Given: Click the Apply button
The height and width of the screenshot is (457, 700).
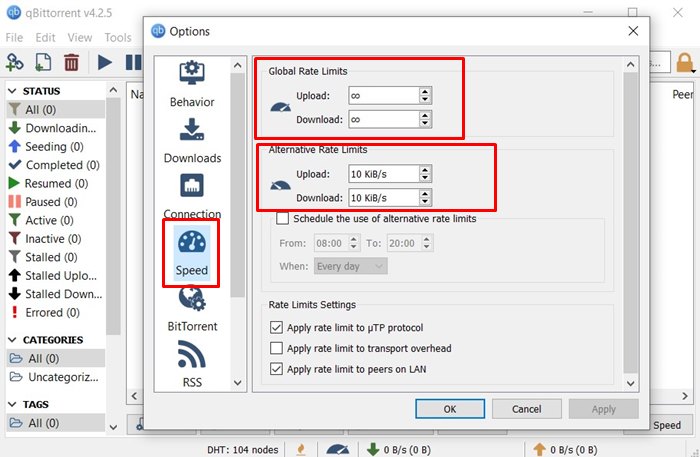Looking at the screenshot, I should [604, 409].
